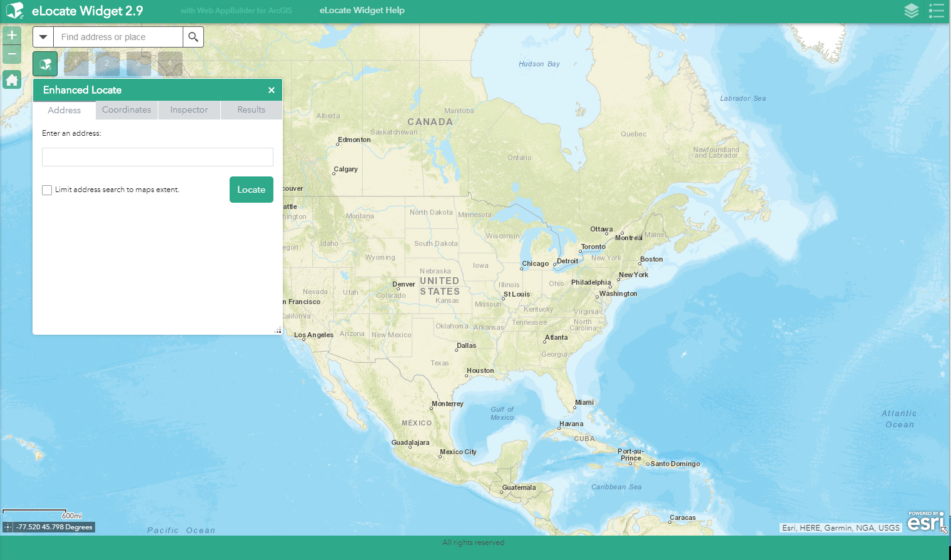Run search with magnifier icon
This screenshot has height=560, width=951.
193,37
